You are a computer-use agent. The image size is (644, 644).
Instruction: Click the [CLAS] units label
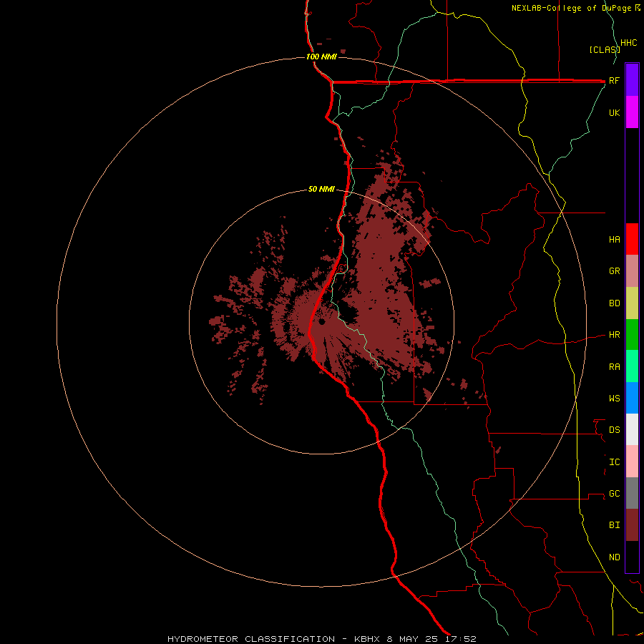(605, 49)
